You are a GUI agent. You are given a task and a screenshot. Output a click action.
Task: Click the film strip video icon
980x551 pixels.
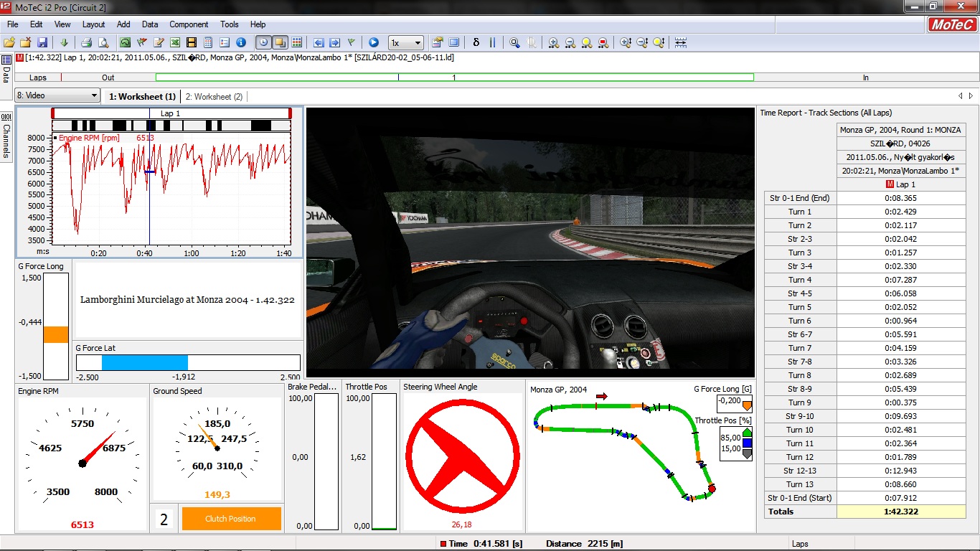[192, 42]
